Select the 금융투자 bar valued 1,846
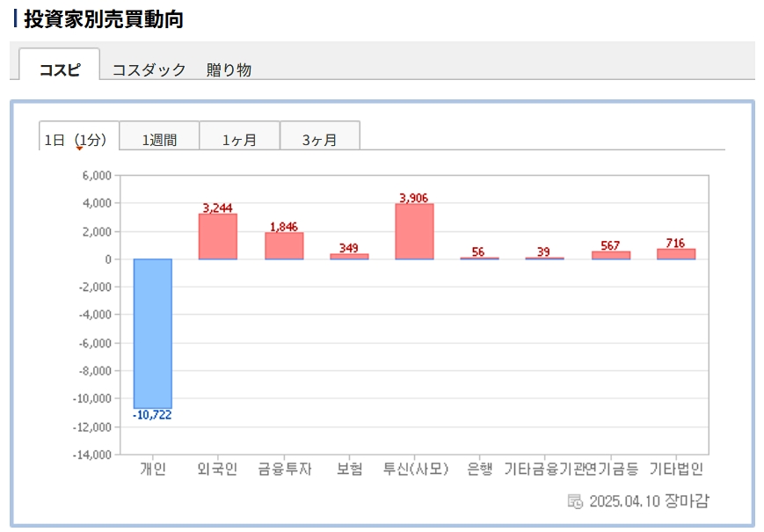 point(284,246)
